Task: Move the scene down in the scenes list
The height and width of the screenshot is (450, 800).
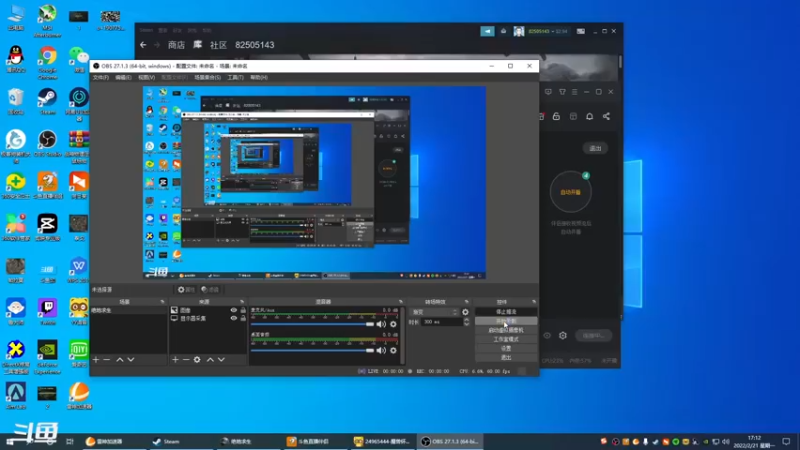Action: (x=131, y=360)
